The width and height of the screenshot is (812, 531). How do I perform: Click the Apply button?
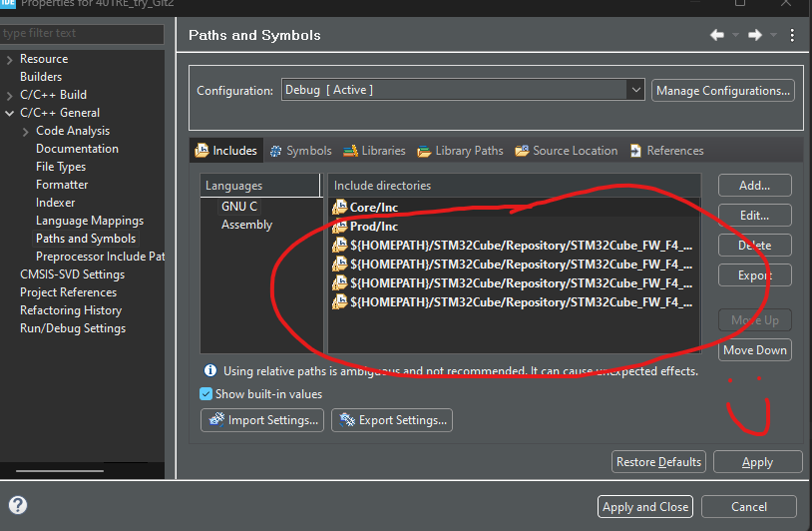tap(757, 461)
